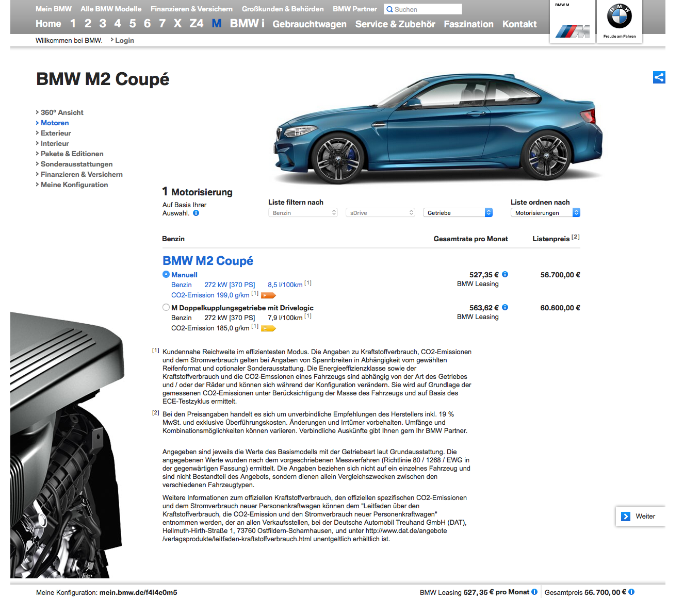Screen dimensions: 700x600
Task: Click the 60.600,00 € list price
Action: click(x=560, y=308)
